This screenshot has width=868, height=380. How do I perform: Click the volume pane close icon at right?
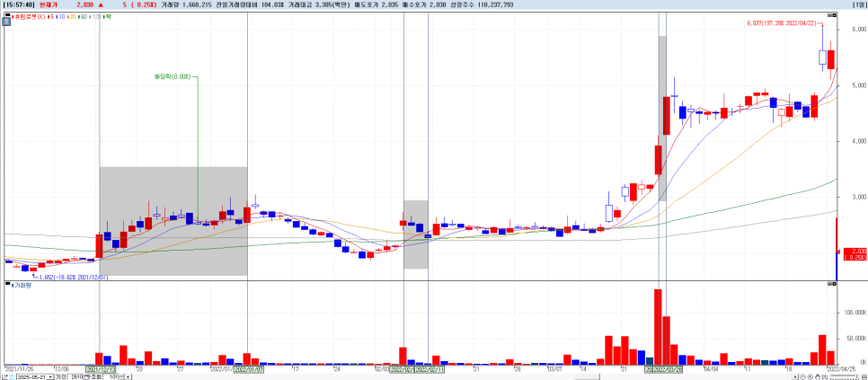tap(834, 284)
